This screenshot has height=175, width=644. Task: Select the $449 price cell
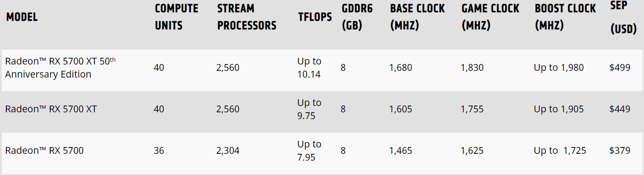point(620,109)
